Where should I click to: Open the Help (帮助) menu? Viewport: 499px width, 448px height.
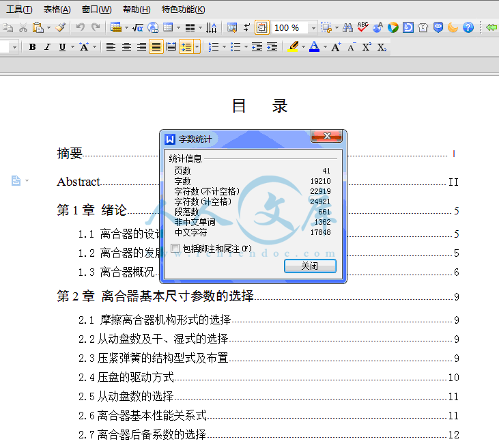point(137,10)
